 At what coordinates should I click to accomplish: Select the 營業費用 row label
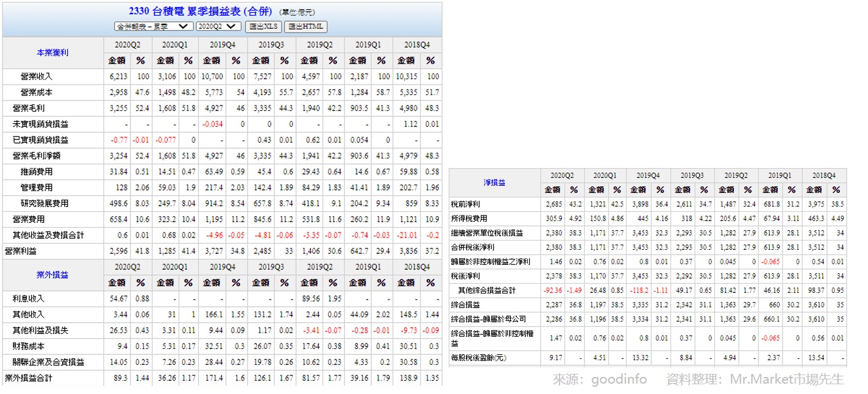pyautogui.click(x=29, y=219)
